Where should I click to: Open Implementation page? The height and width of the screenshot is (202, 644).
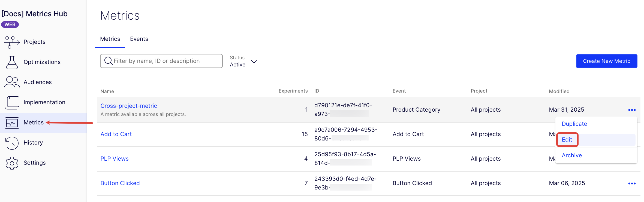[44, 102]
